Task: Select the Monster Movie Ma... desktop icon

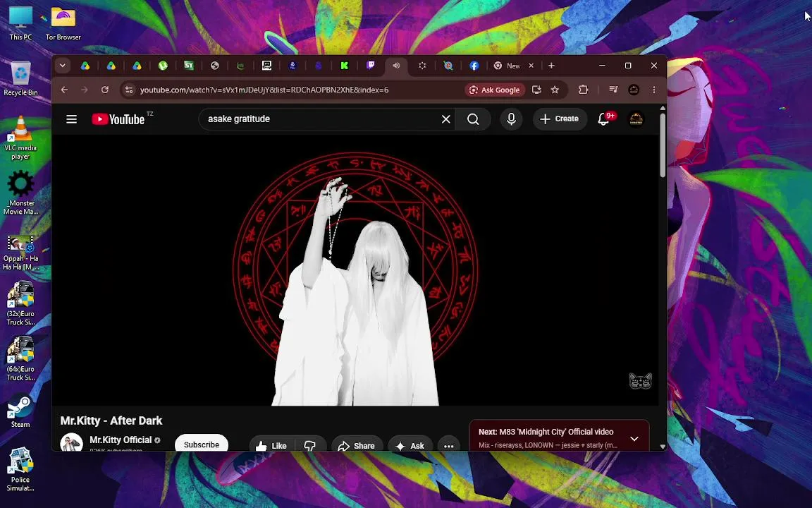Action: coord(20,193)
